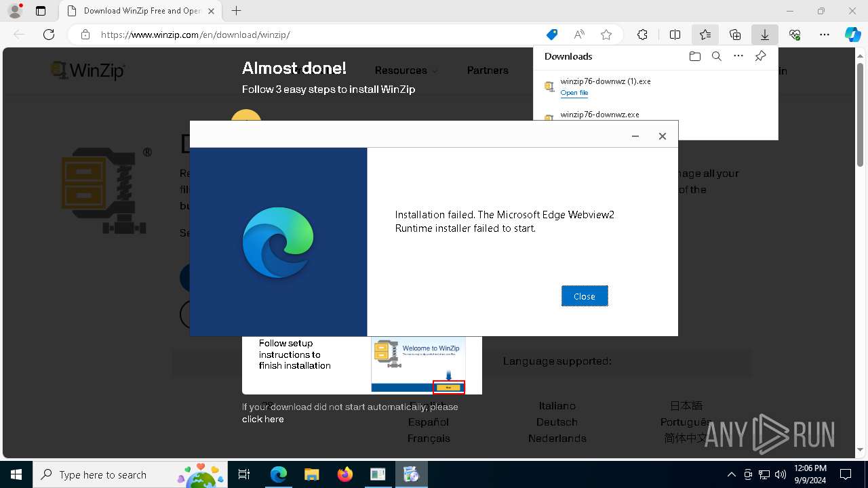Minimize the Webview2 installer dialog

click(635, 136)
